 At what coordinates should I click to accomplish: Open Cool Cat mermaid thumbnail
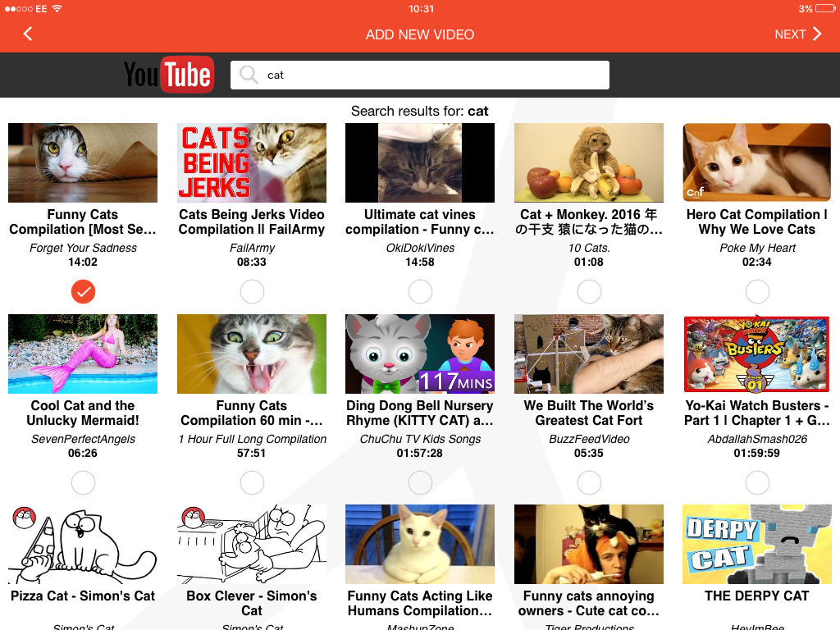point(83,354)
